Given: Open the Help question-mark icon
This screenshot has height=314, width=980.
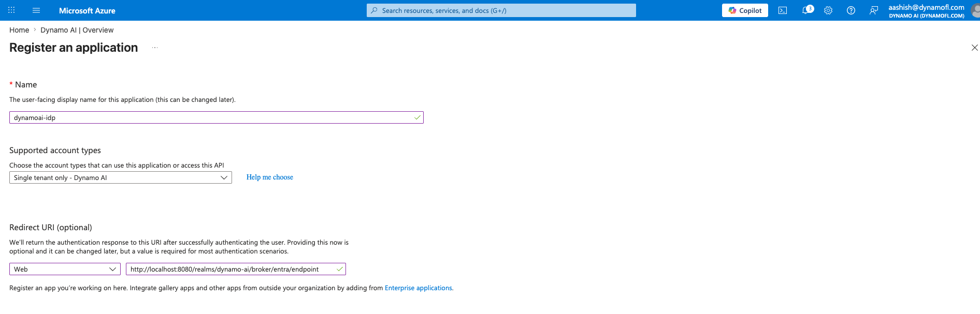Looking at the screenshot, I should 851,10.
